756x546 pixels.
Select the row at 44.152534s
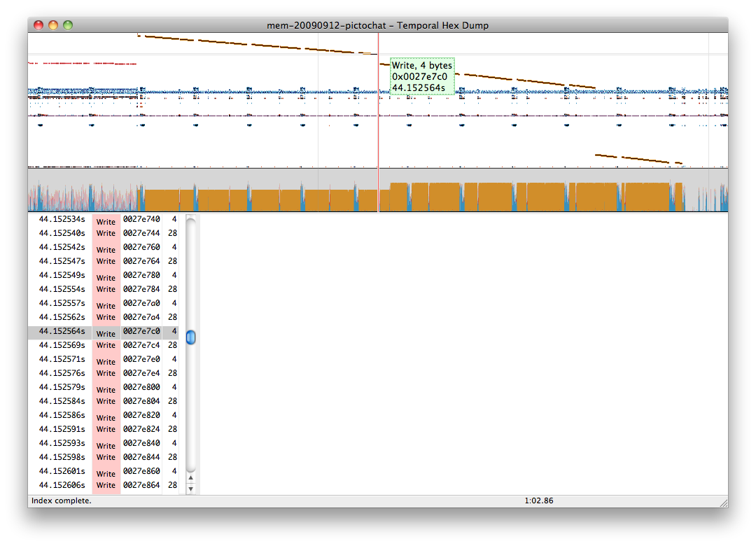[x=103, y=220]
